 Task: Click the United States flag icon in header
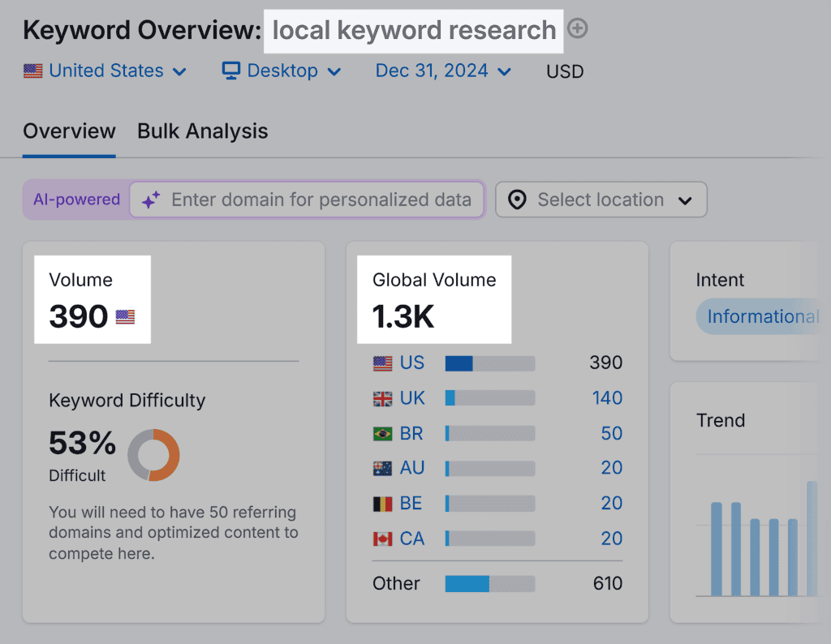point(32,71)
